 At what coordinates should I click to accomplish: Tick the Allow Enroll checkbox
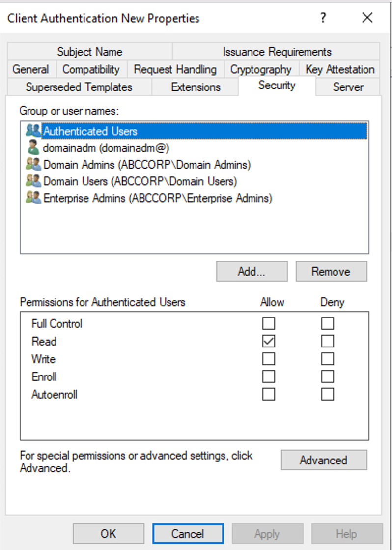269,376
